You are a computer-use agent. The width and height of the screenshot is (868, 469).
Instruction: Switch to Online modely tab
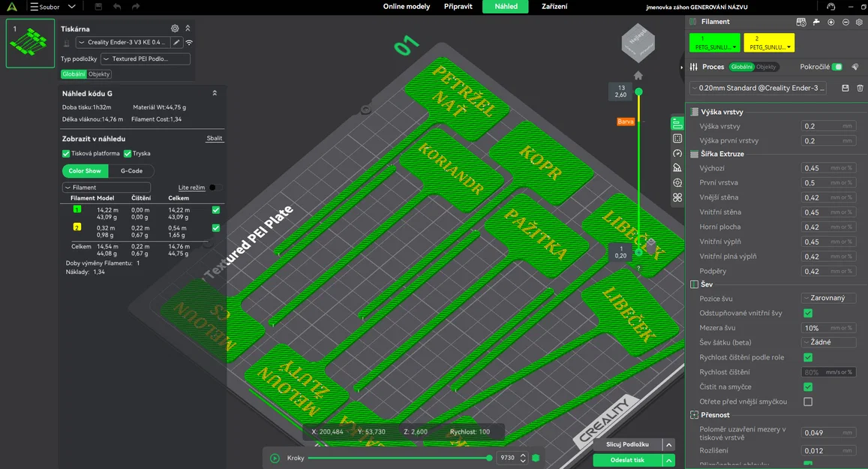(407, 7)
